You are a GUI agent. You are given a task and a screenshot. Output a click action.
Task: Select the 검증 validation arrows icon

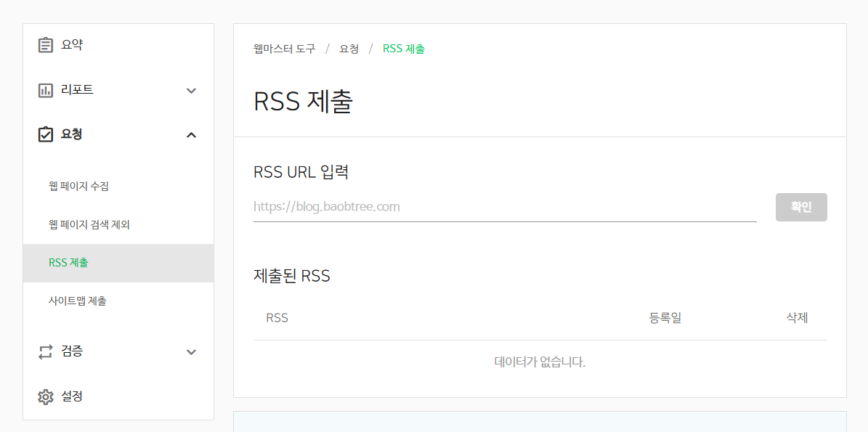click(x=45, y=351)
